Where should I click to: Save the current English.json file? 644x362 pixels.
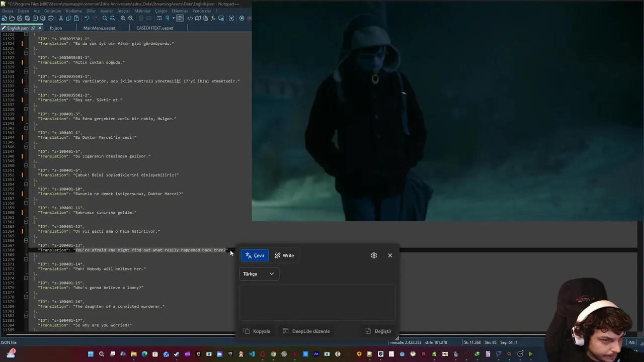pos(20,18)
